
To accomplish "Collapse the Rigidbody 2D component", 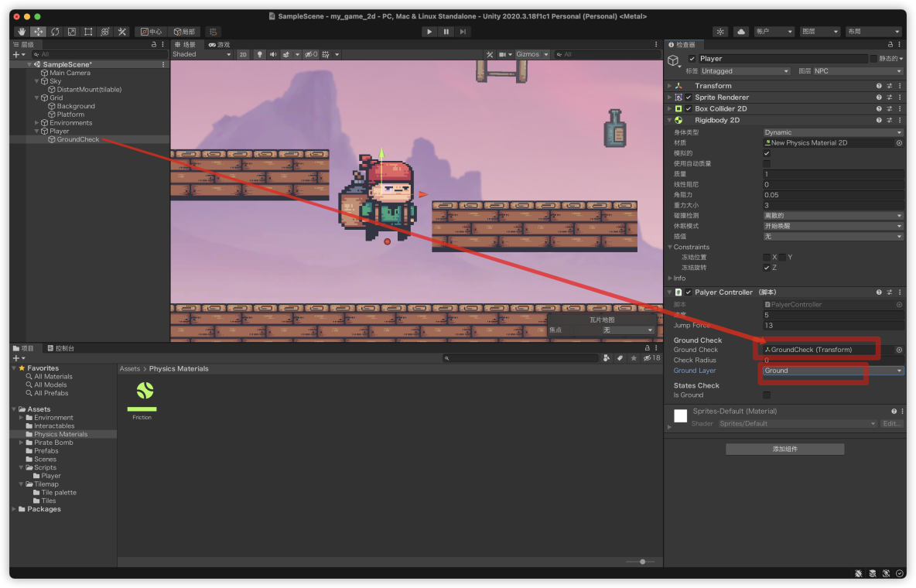I will click(x=670, y=121).
